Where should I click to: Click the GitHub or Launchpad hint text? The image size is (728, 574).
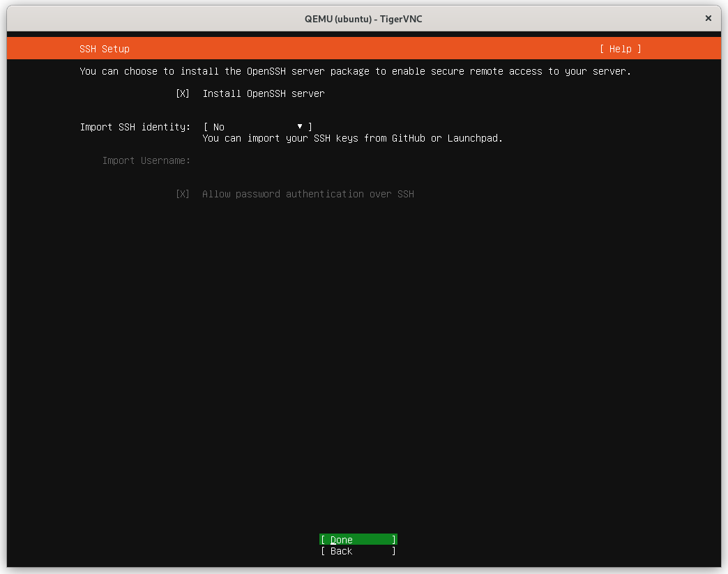[352, 138]
